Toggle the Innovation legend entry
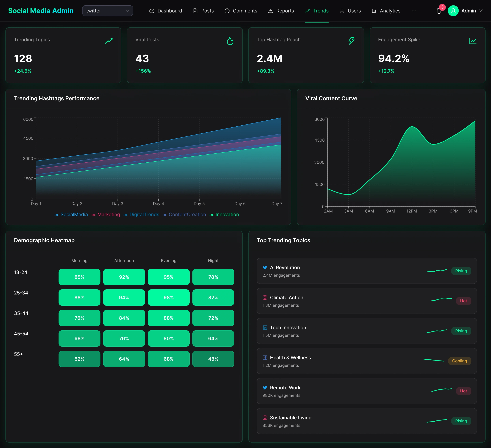The width and height of the screenshot is (491, 448). pyautogui.click(x=224, y=215)
